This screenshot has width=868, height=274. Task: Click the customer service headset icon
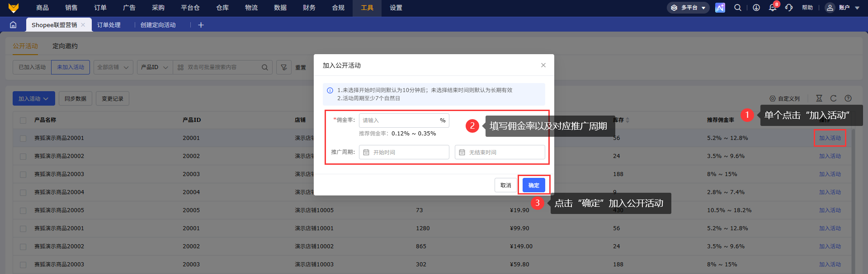tap(789, 8)
